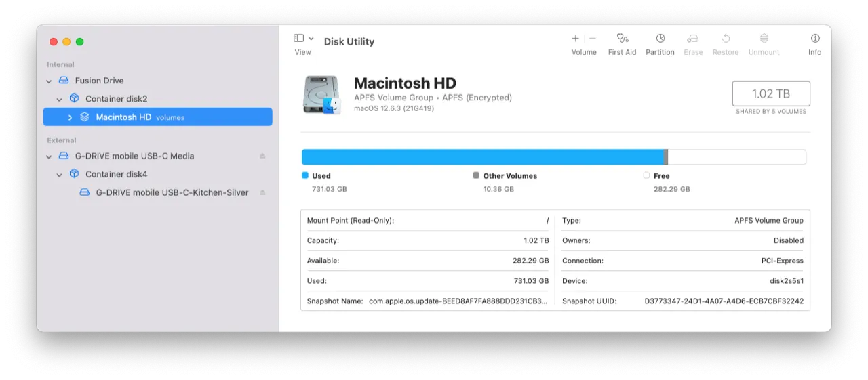Expand Macintosh HD volumes group
Screen dimensions: 868x380
70,117
